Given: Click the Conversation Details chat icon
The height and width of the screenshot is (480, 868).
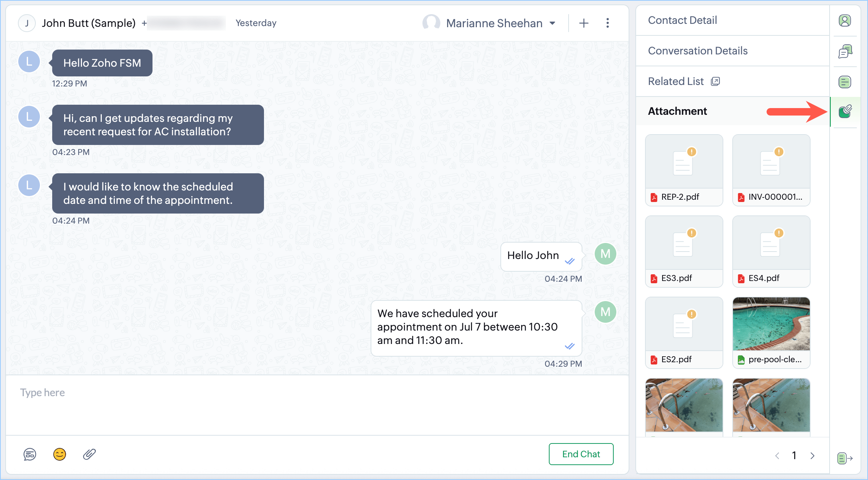Looking at the screenshot, I should (x=845, y=51).
